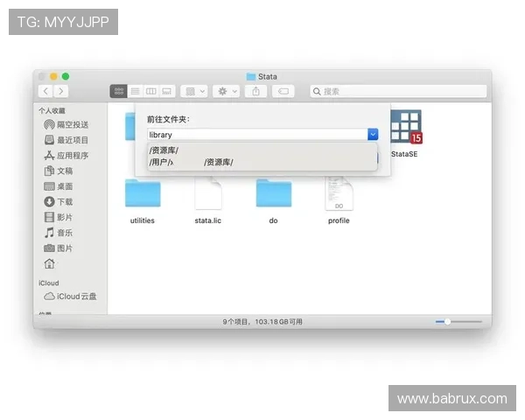Screen dimensions: 525x420
Task: Switch to gallery view
Action: point(167,91)
